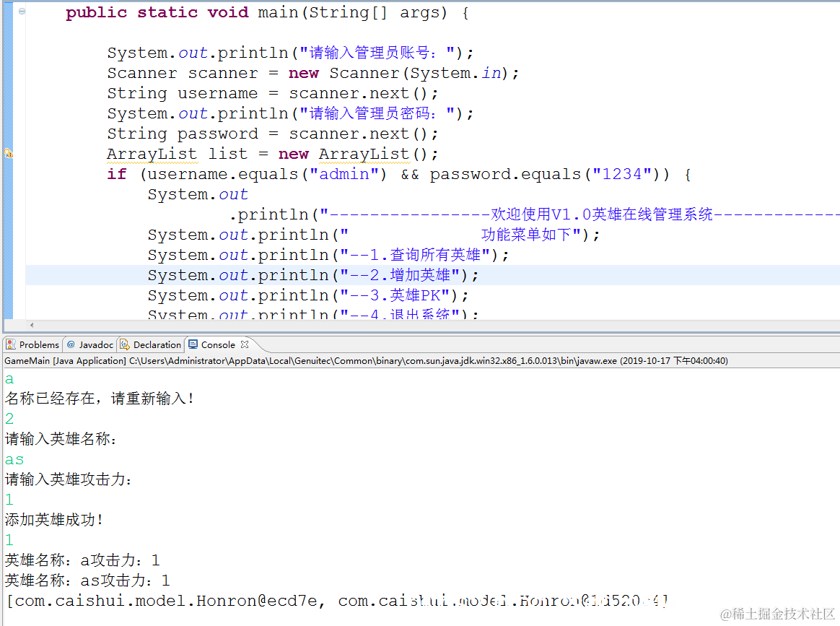The width and height of the screenshot is (840, 626).
Task: Click the 'ArrayList list = new ArrayList();' line
Action: 273,155
